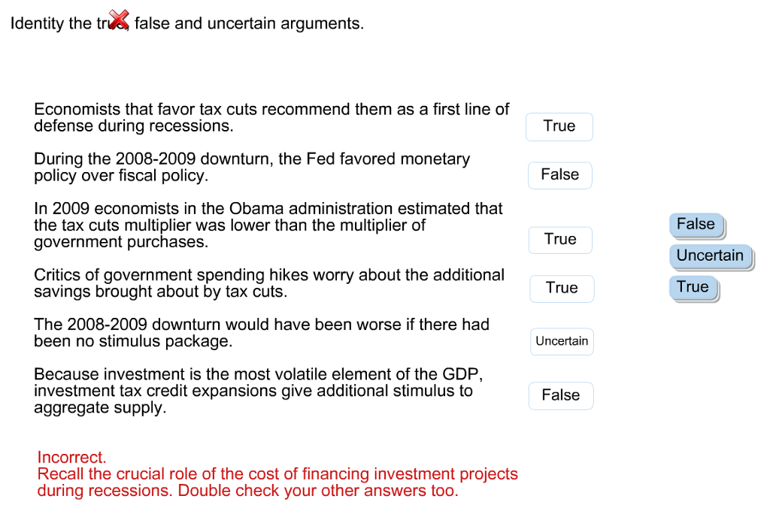Click the red Incorrect feedback label
Screen dimensions: 770x532
click(x=71, y=457)
